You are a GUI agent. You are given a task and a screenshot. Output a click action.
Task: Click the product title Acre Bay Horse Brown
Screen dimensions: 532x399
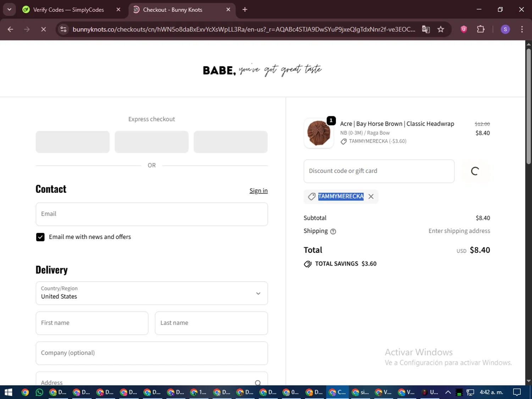click(x=397, y=124)
